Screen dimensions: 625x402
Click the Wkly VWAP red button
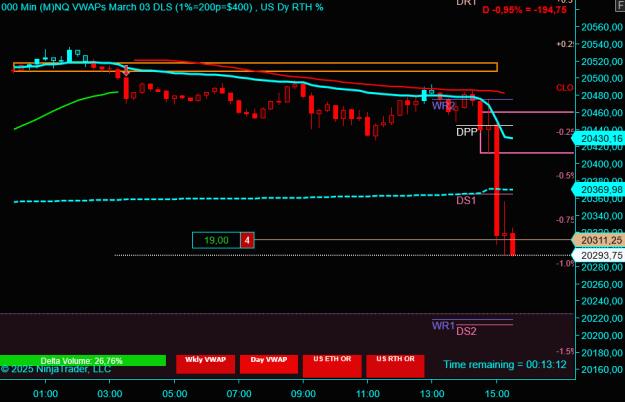pyautogui.click(x=205, y=364)
